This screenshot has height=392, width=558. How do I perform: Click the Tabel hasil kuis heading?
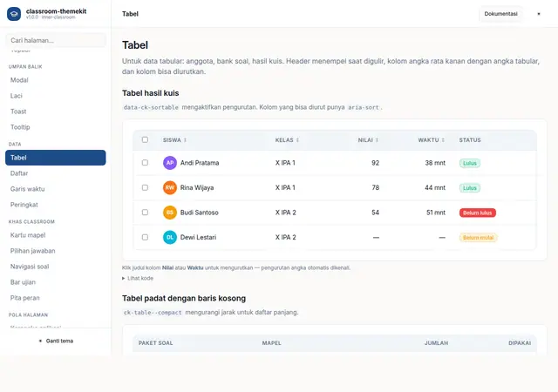(x=151, y=93)
